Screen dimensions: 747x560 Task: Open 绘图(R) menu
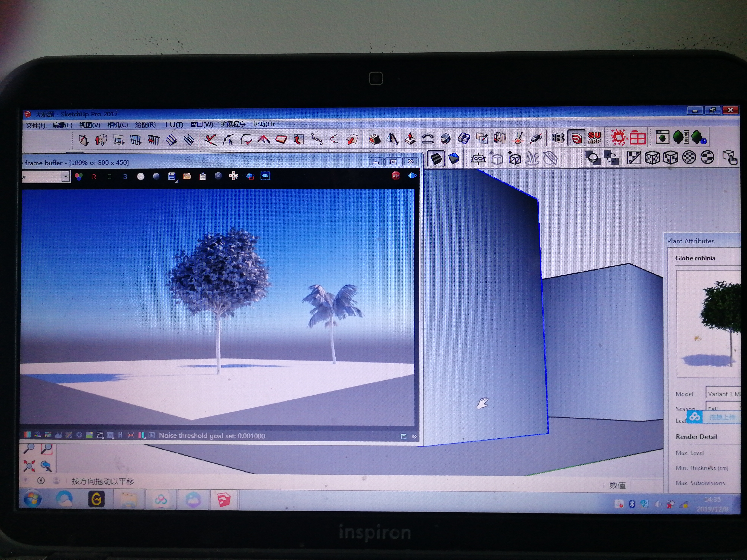[x=146, y=125]
